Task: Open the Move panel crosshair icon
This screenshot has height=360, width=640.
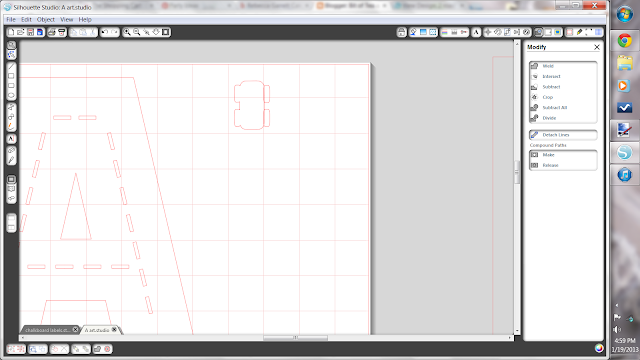Action: pos(488,32)
